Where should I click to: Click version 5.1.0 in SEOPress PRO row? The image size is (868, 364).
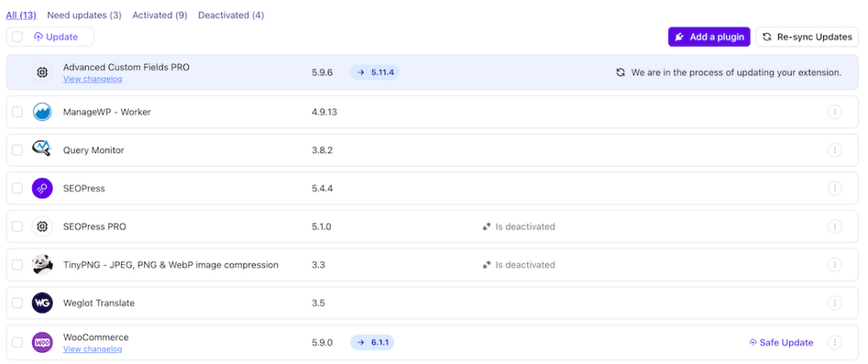click(321, 226)
